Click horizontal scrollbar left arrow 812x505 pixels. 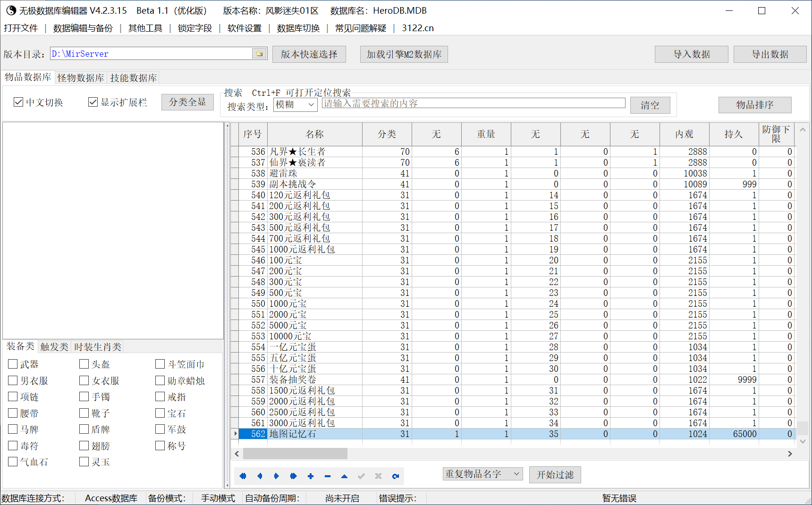pos(237,454)
